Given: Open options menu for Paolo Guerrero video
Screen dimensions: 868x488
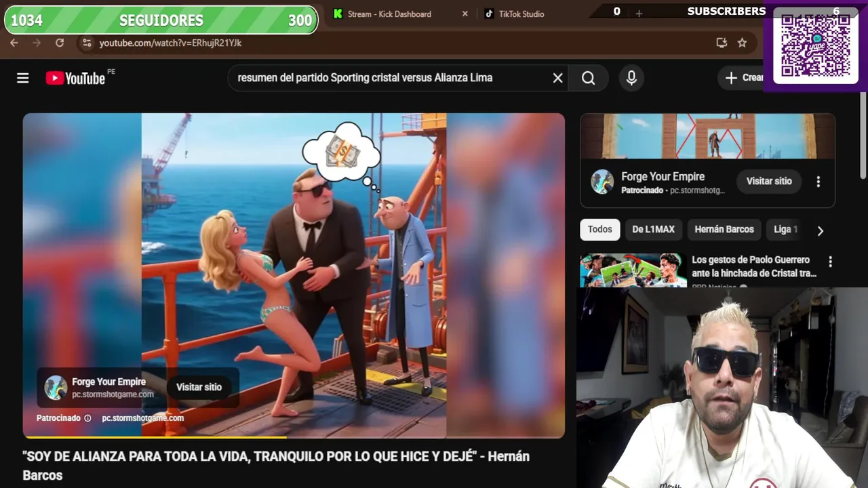Looking at the screenshot, I should (x=830, y=262).
